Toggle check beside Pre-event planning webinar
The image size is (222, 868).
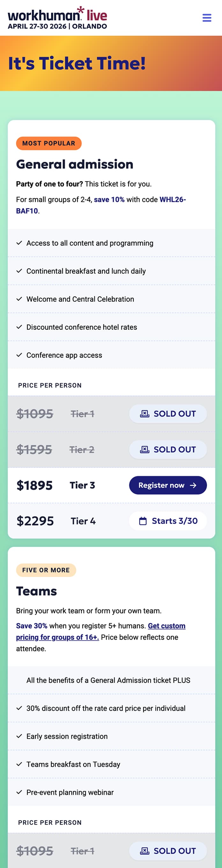tap(19, 792)
